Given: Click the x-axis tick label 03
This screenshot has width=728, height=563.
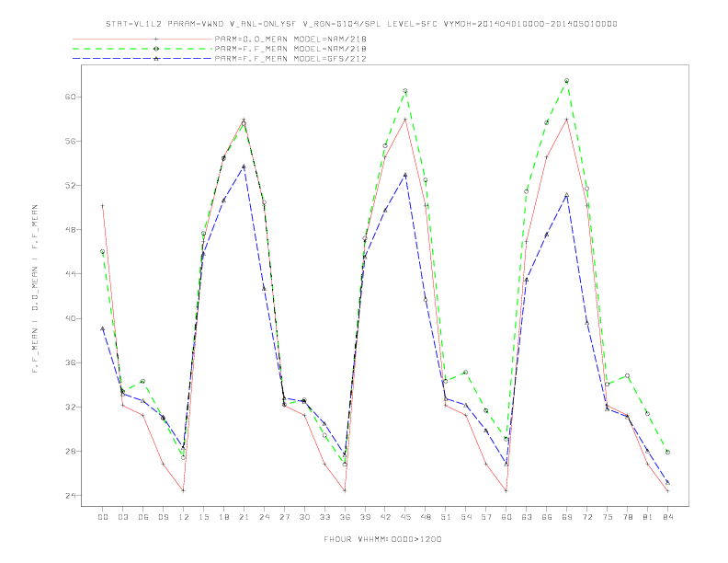Looking at the screenshot, I should [122, 517].
